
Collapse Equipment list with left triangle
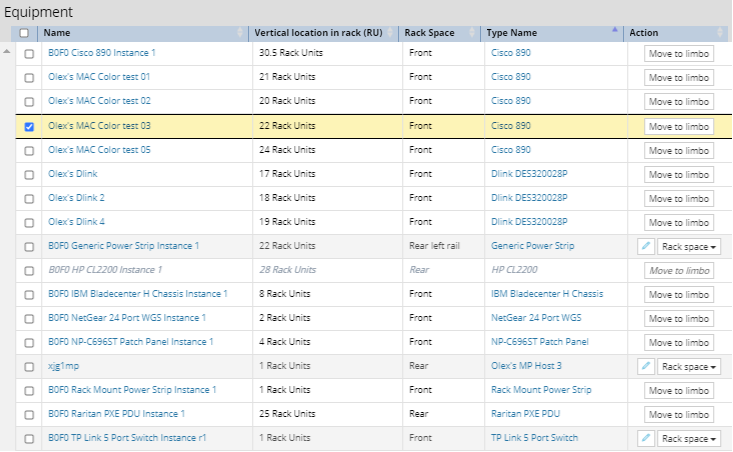point(7,51)
